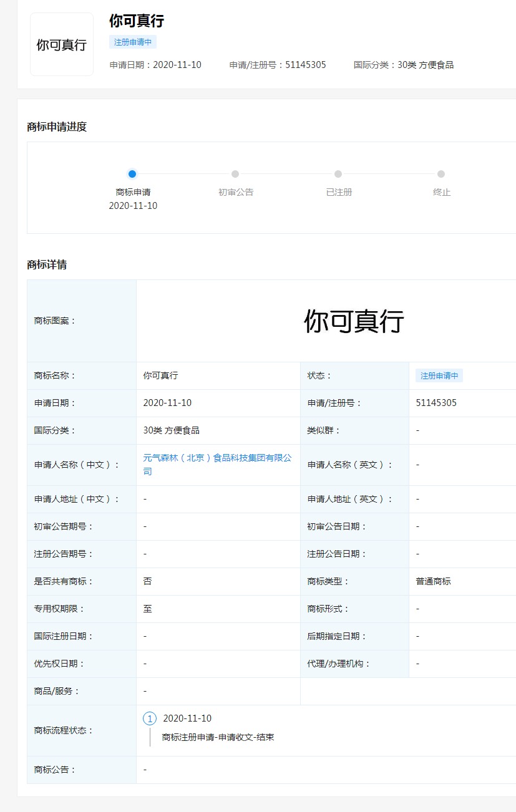This screenshot has width=516, height=812.
Task: Click the 是否共有商标 value 否
Action: 148,581
